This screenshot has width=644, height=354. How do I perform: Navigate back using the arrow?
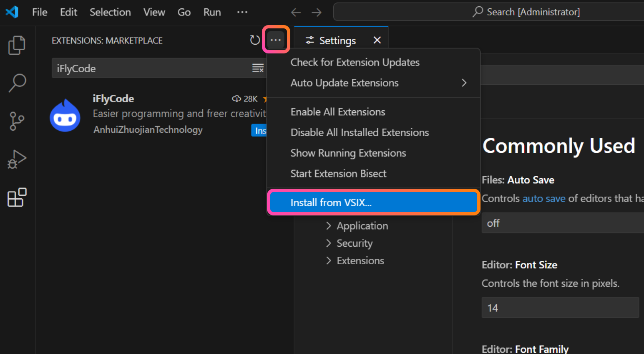pos(296,13)
